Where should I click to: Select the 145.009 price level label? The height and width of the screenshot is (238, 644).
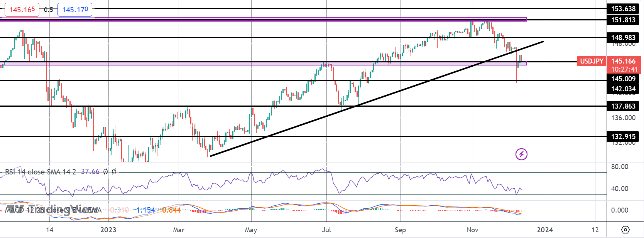click(623, 79)
